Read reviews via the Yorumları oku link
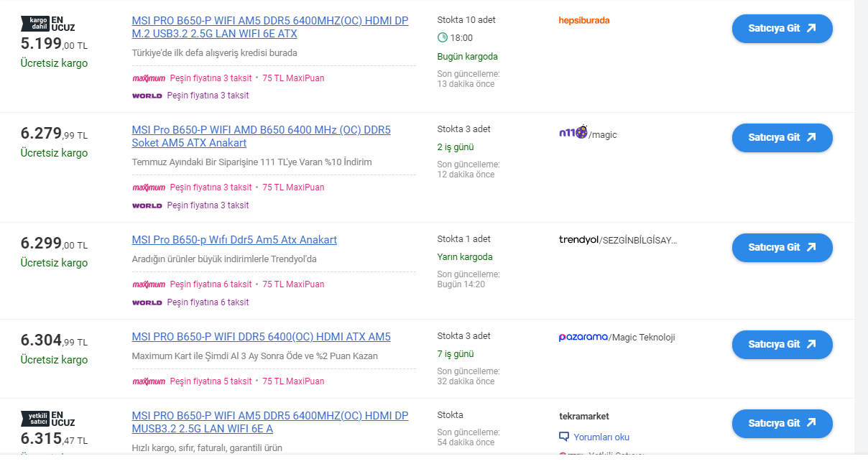The height and width of the screenshot is (464, 868). (601, 437)
